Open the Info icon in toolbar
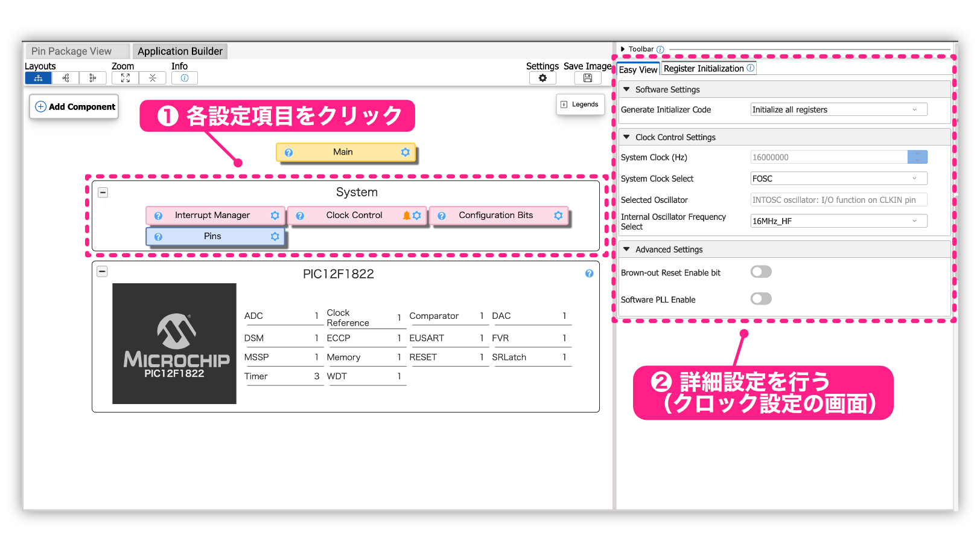 click(185, 78)
